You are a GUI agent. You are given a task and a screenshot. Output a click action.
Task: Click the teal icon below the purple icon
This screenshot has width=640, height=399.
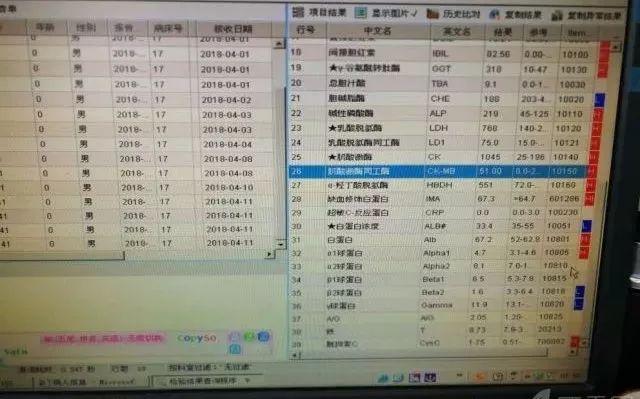[x=234, y=348]
